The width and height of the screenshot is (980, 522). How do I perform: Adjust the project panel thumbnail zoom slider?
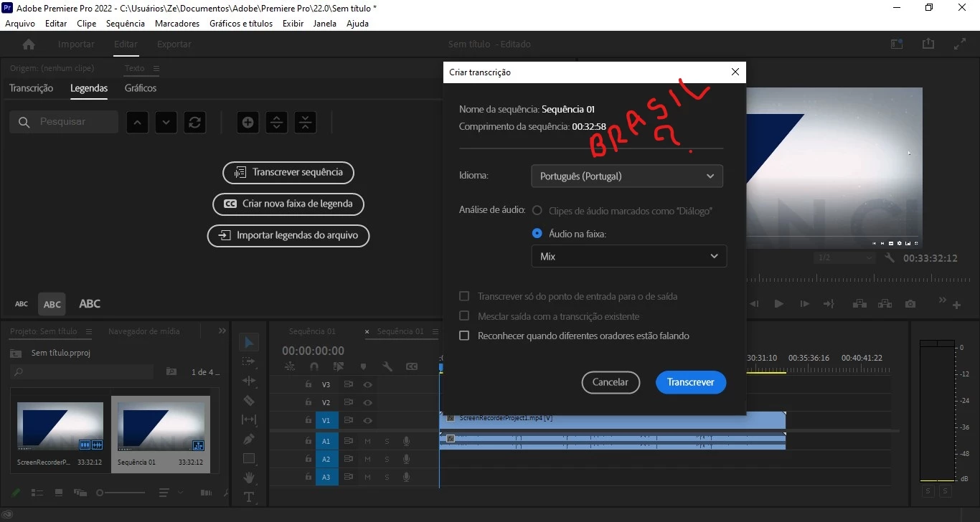click(x=121, y=493)
